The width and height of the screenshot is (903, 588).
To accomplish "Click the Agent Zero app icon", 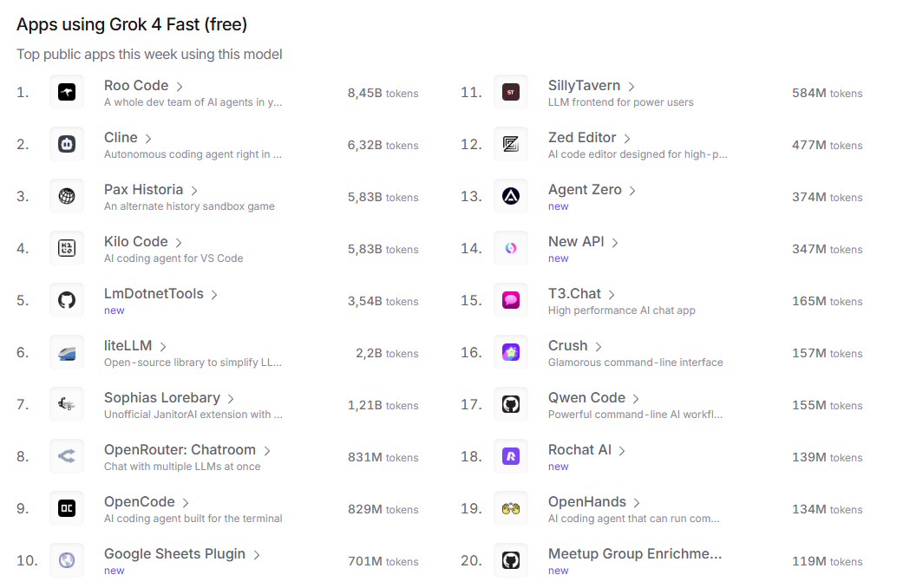I will (x=511, y=196).
